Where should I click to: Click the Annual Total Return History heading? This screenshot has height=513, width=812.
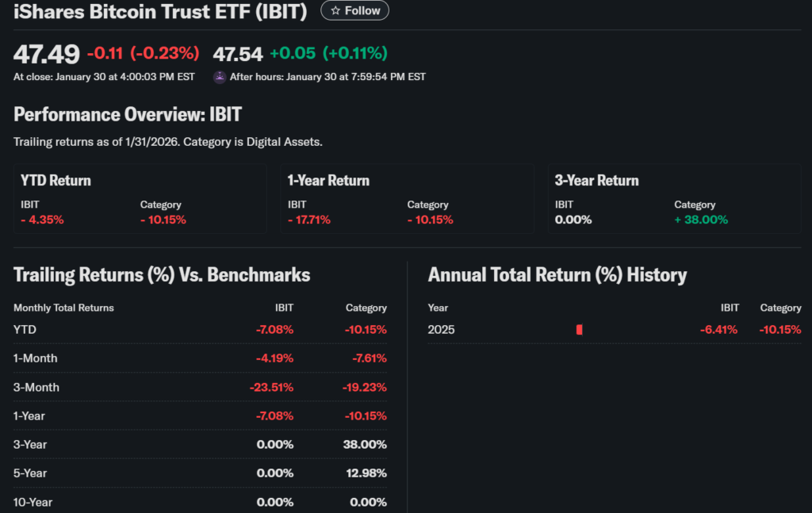tap(557, 275)
